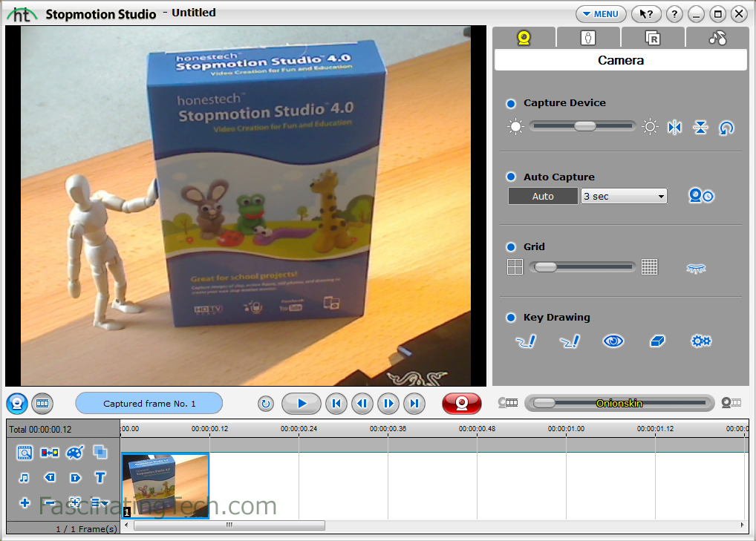Zoom in timeline with plus icon
Image resolution: width=756 pixels, height=541 pixels.
(25, 503)
